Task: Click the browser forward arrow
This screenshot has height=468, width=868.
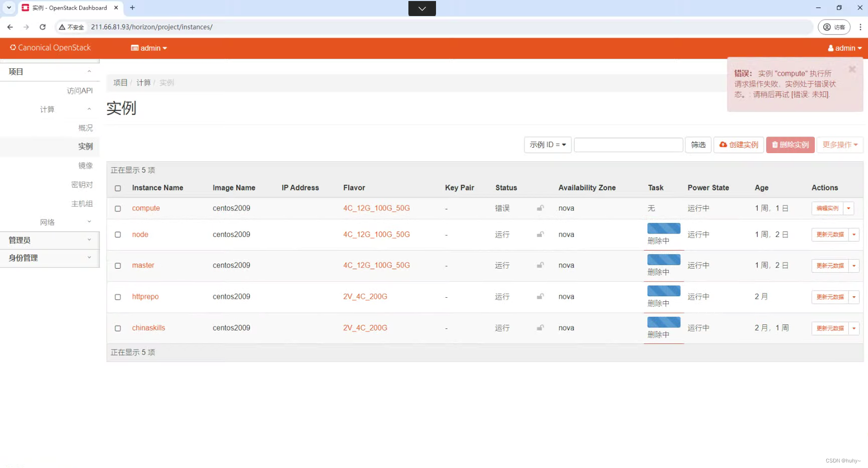Action: pyautogui.click(x=26, y=27)
